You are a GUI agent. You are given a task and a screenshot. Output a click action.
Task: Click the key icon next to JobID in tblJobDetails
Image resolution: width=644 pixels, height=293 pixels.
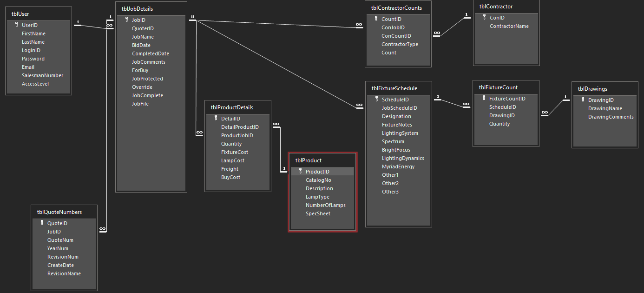coord(126,20)
